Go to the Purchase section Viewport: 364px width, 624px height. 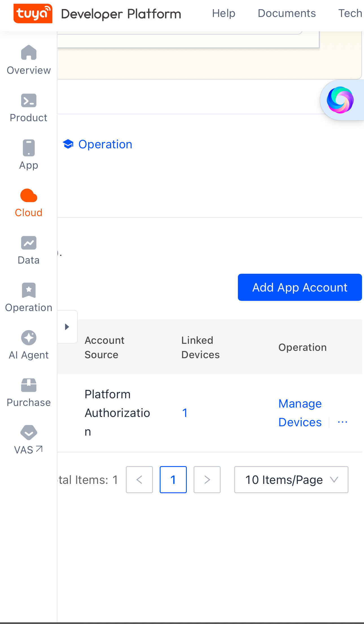click(x=28, y=392)
